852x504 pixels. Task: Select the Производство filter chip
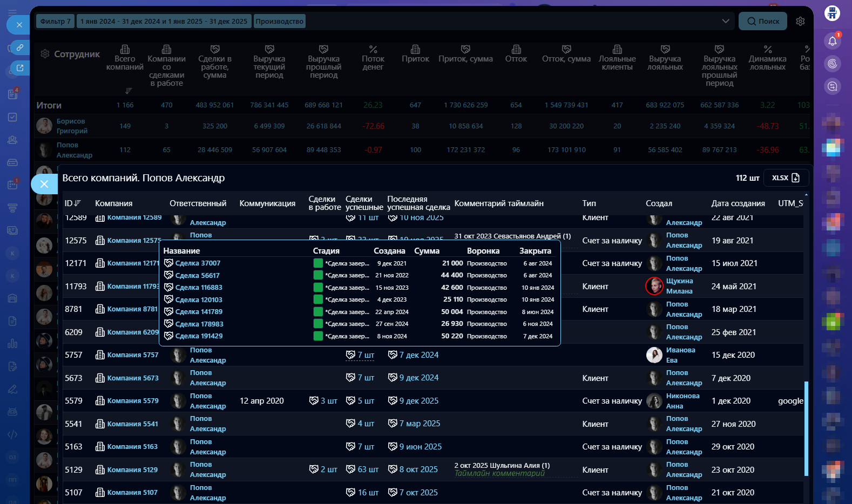coord(279,21)
